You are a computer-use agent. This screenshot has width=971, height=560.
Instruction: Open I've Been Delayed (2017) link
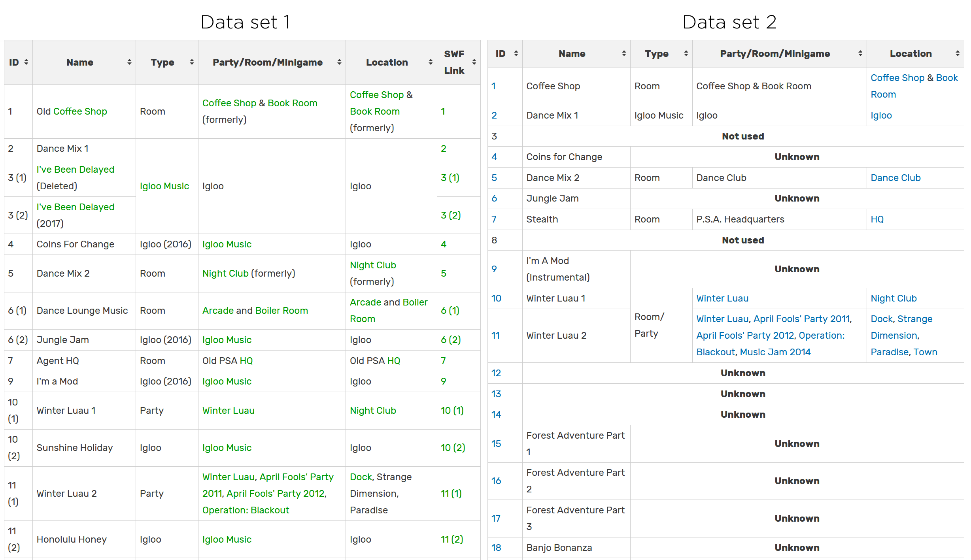click(76, 207)
